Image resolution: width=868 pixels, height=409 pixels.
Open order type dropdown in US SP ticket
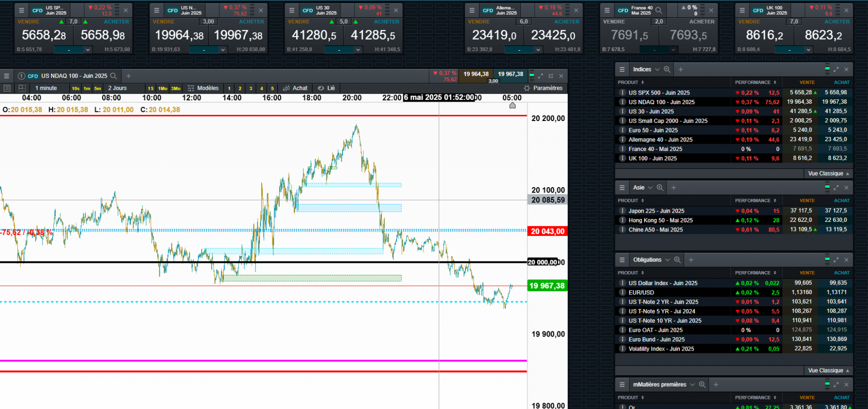pyautogui.click(x=73, y=50)
